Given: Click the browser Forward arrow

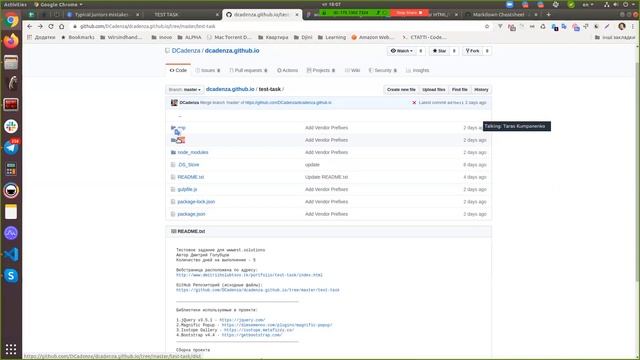Looking at the screenshot, I should tap(40, 26).
